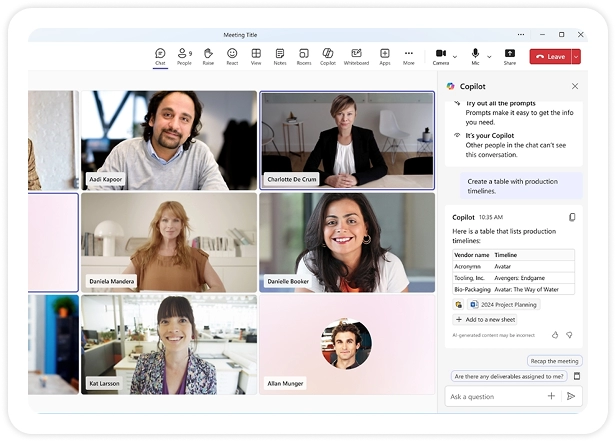Expand the Mic options dropdown arrow
This screenshot has width=616, height=442.
[x=489, y=57]
